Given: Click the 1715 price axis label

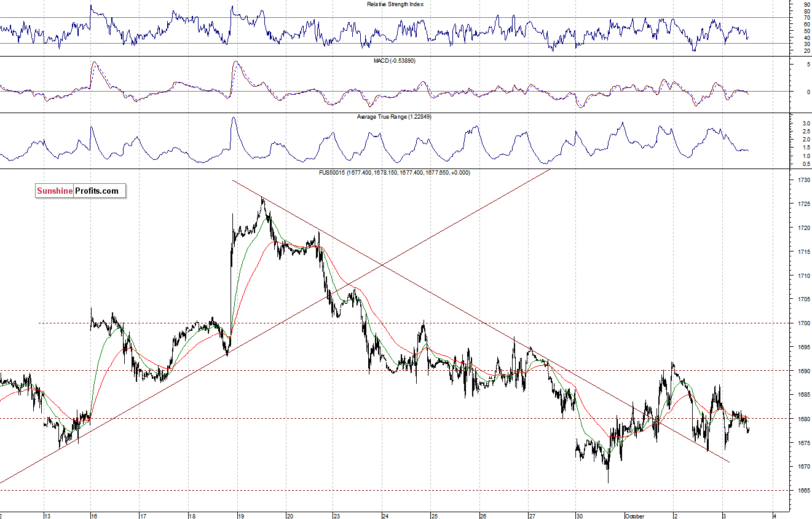Looking at the screenshot, I should [x=804, y=252].
